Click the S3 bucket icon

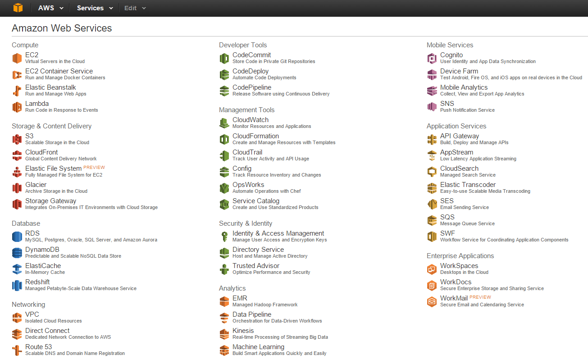[17, 139]
